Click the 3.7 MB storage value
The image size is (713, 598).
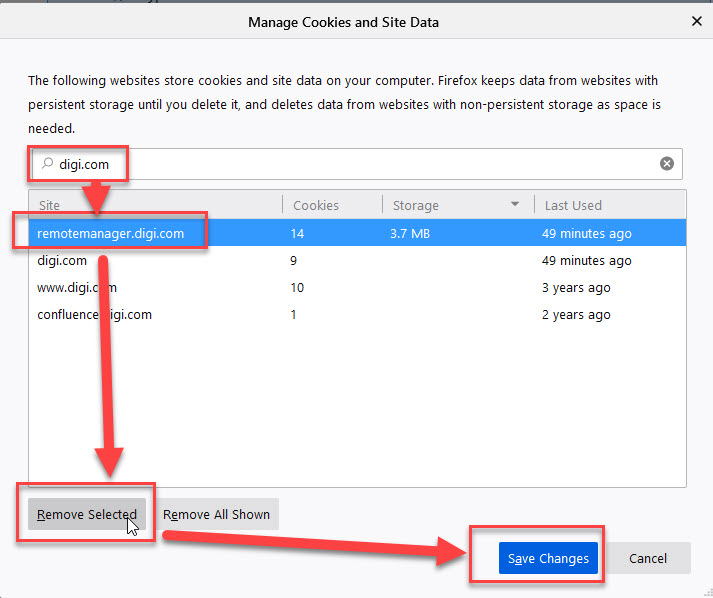coord(410,233)
